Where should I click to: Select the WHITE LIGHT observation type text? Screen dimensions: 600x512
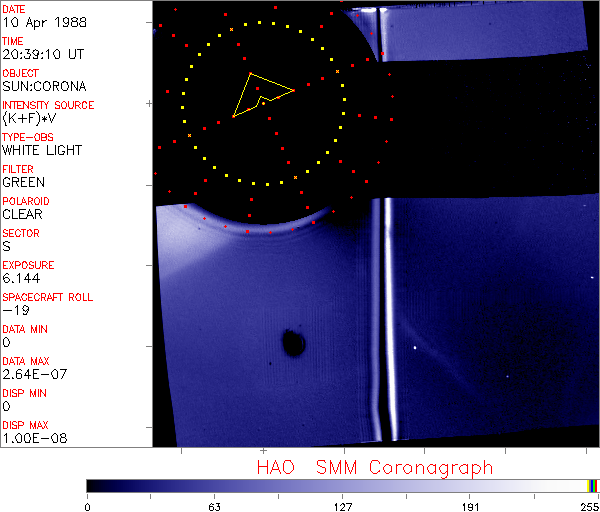(x=42, y=150)
